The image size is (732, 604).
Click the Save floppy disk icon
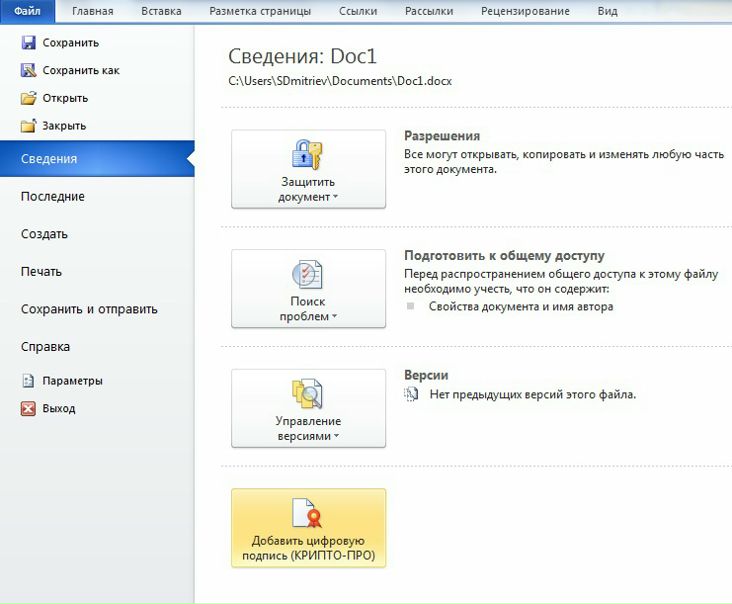[28, 43]
